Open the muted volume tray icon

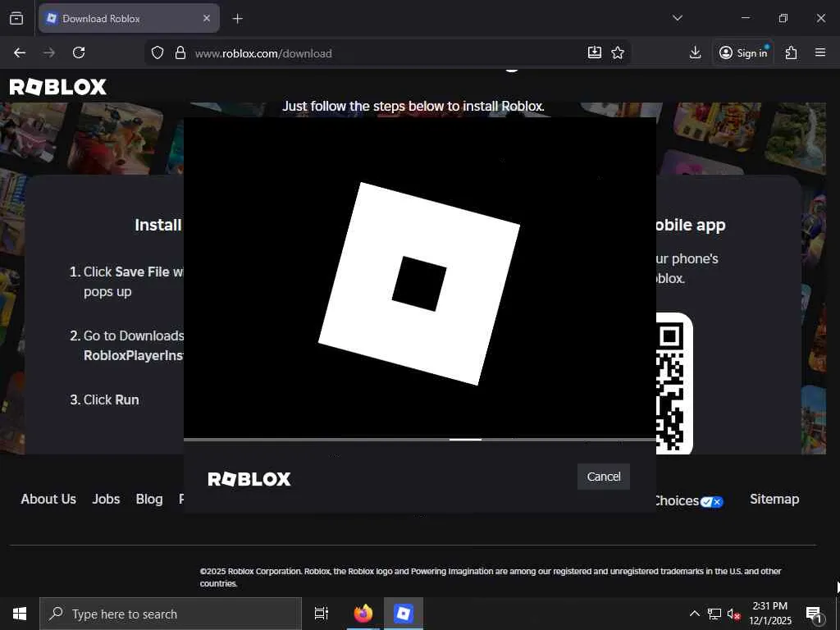(733, 614)
